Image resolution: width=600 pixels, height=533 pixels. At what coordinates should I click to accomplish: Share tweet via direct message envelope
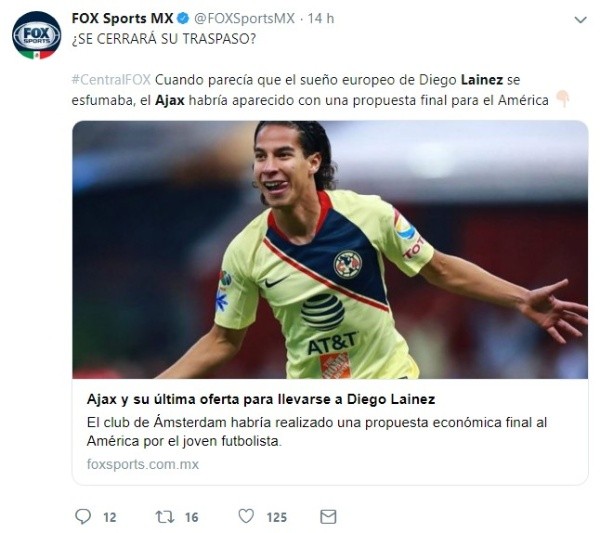click(328, 517)
